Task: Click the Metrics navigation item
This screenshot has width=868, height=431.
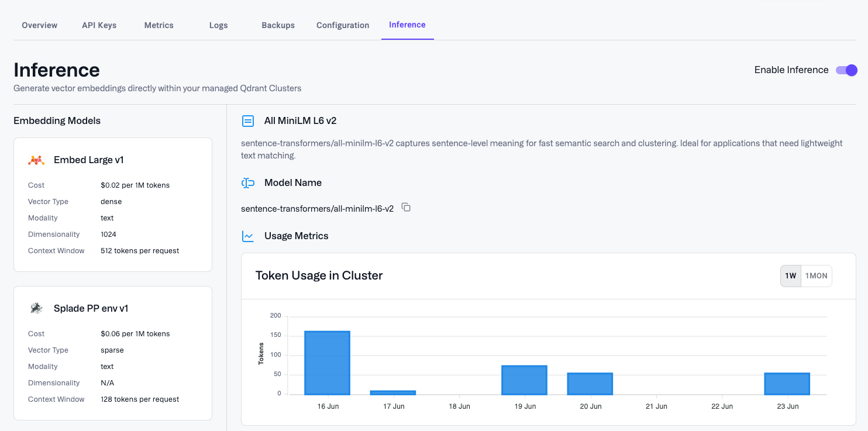Action: [x=159, y=25]
